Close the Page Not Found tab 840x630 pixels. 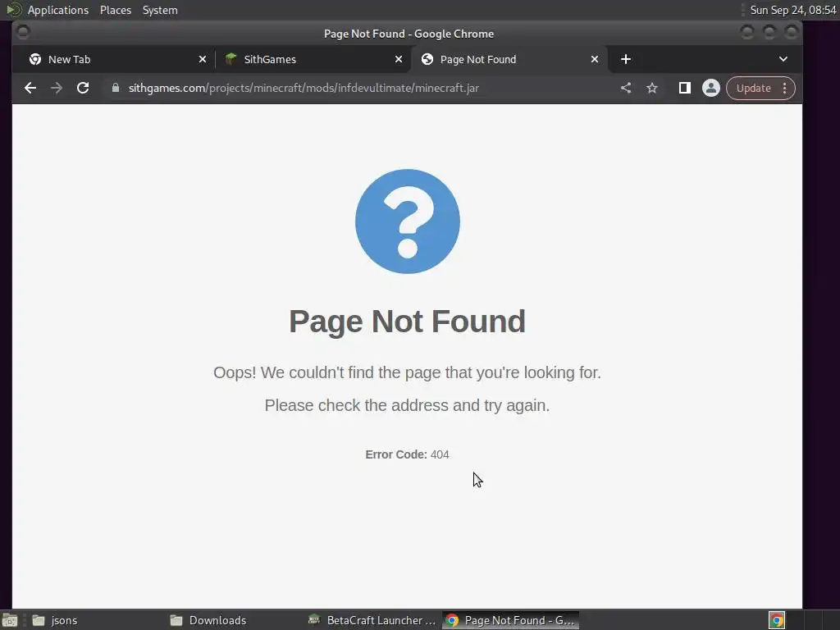point(595,59)
